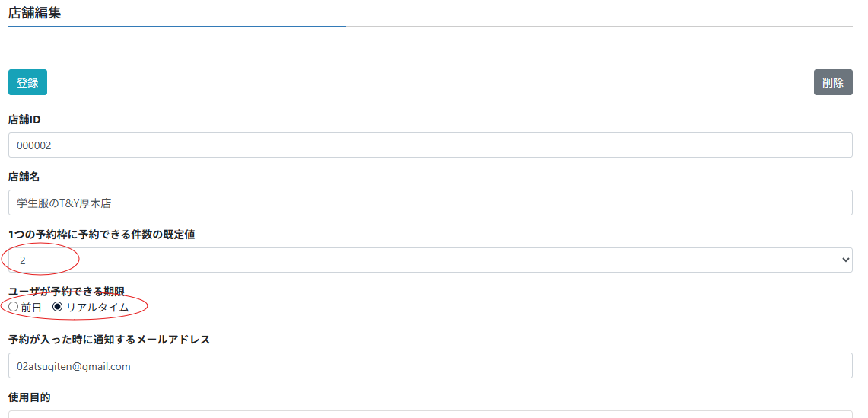Screen dimensions: 868x418
Task: Click the ユーザが予約できる期限 label
Action: [66, 292]
